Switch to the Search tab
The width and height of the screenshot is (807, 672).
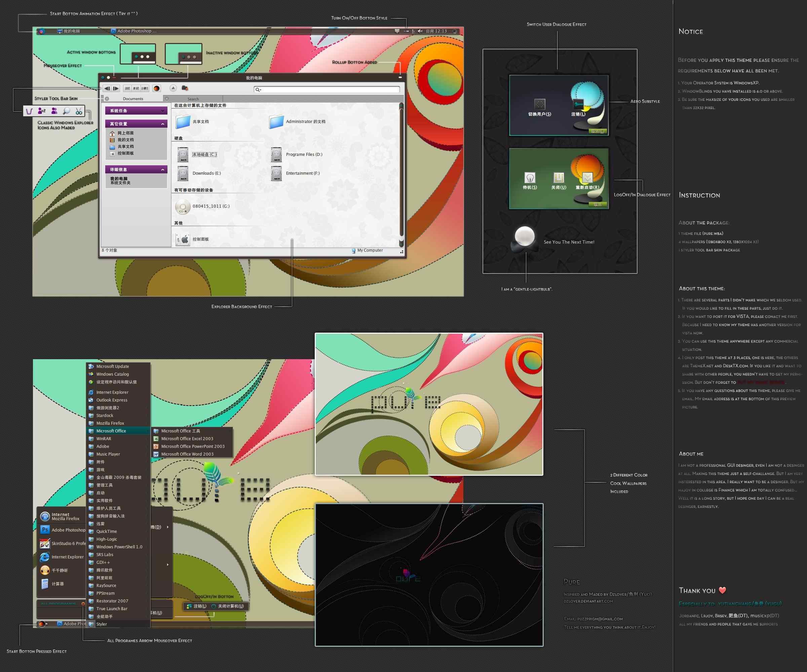[193, 99]
